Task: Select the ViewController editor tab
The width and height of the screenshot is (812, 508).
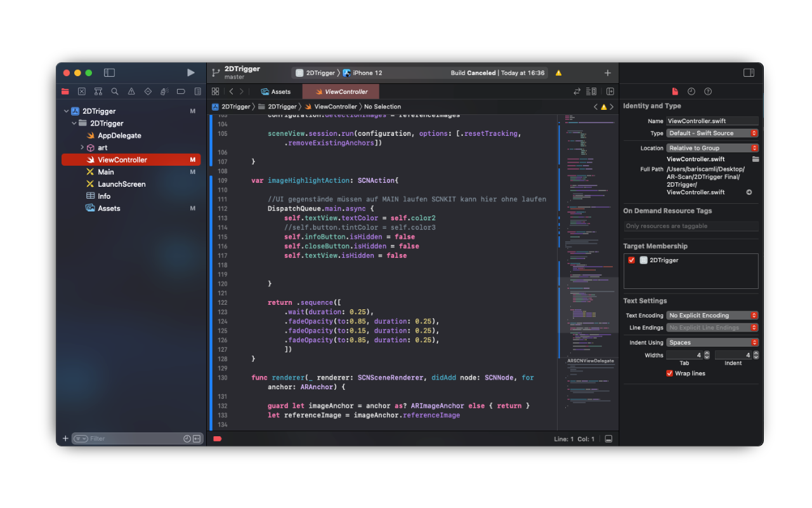Action: pyautogui.click(x=341, y=91)
